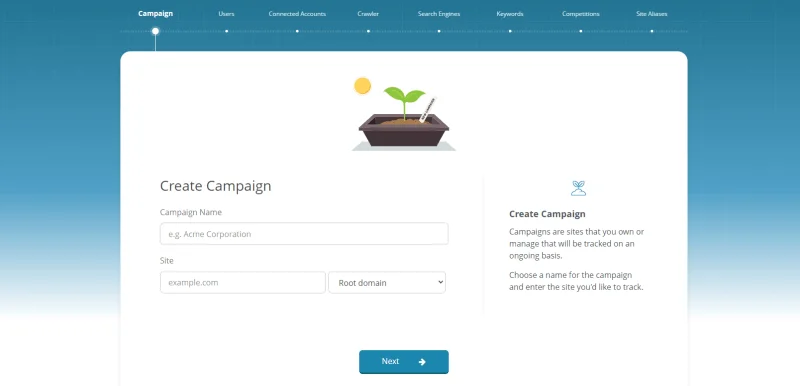
Task: Select the Keywords step dot on progress line
Action: (x=510, y=31)
